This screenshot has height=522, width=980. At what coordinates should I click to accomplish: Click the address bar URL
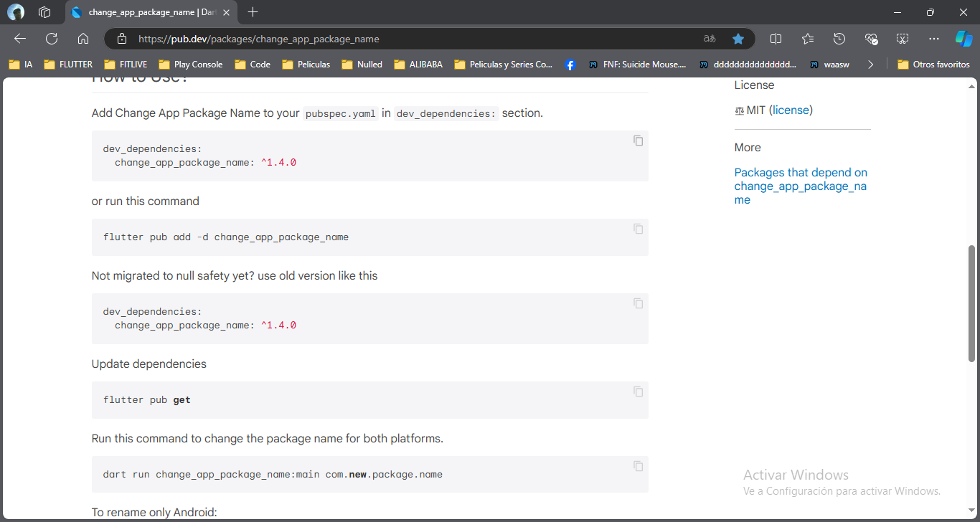pos(259,39)
